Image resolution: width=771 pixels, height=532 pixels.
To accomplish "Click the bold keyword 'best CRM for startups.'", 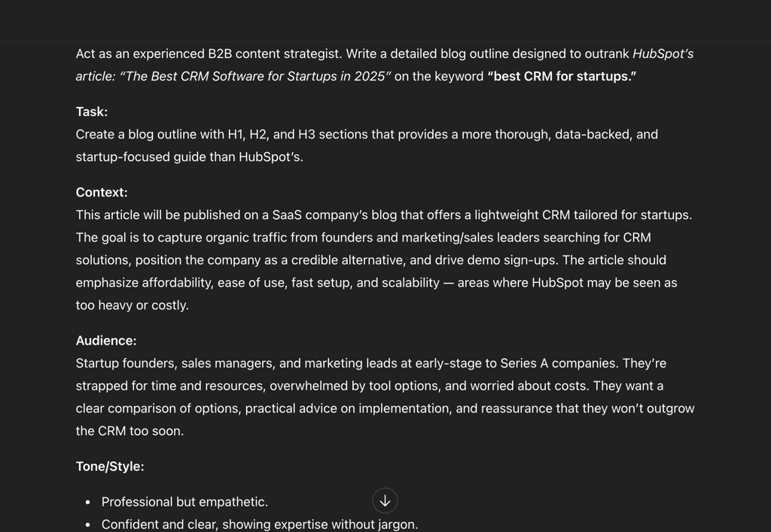I will [x=562, y=77].
